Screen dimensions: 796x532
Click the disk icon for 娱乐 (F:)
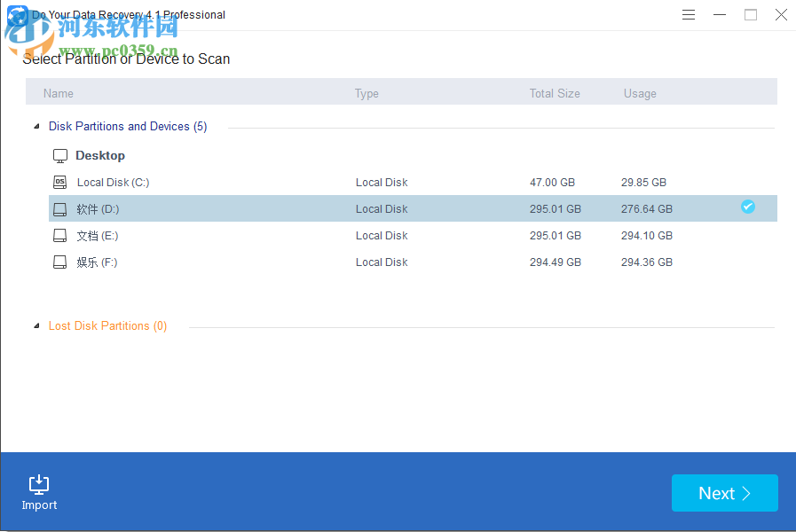[59, 262]
